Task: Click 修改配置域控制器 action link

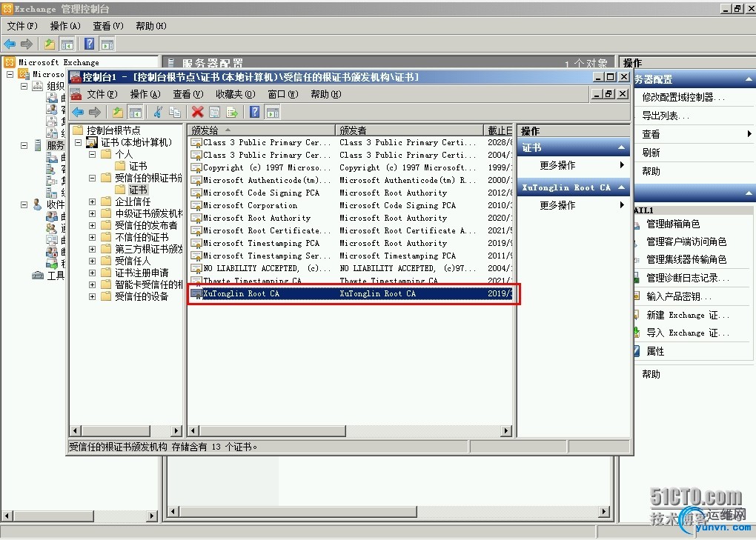Action: [x=683, y=97]
